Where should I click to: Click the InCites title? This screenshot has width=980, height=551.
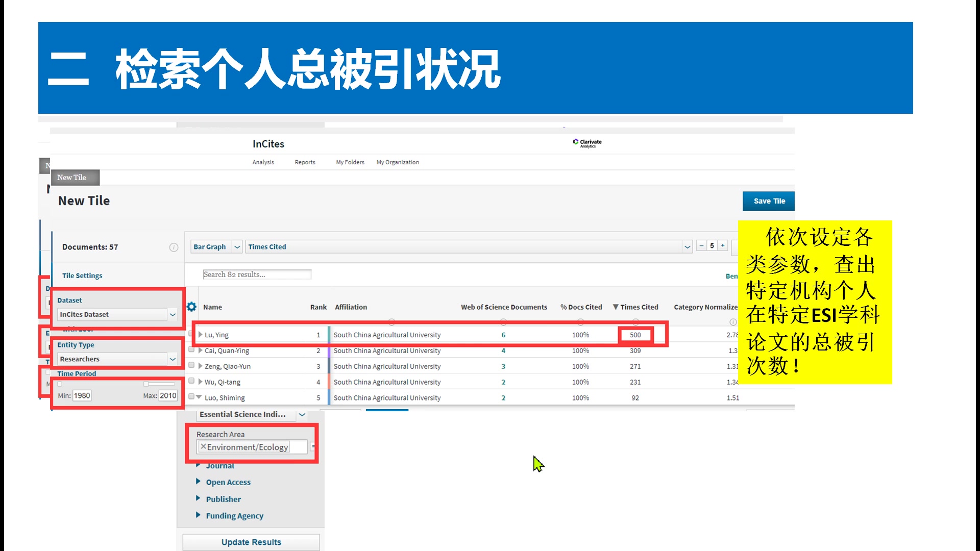click(x=268, y=144)
